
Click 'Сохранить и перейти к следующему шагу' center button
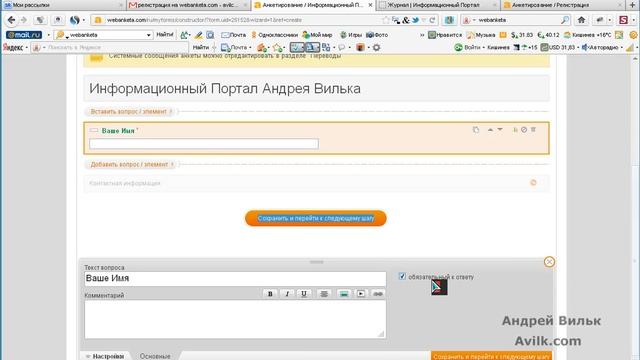pyautogui.click(x=316, y=218)
